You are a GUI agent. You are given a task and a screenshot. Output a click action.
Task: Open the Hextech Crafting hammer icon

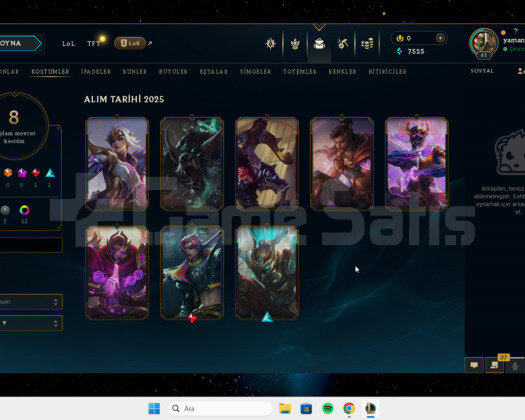[343, 44]
